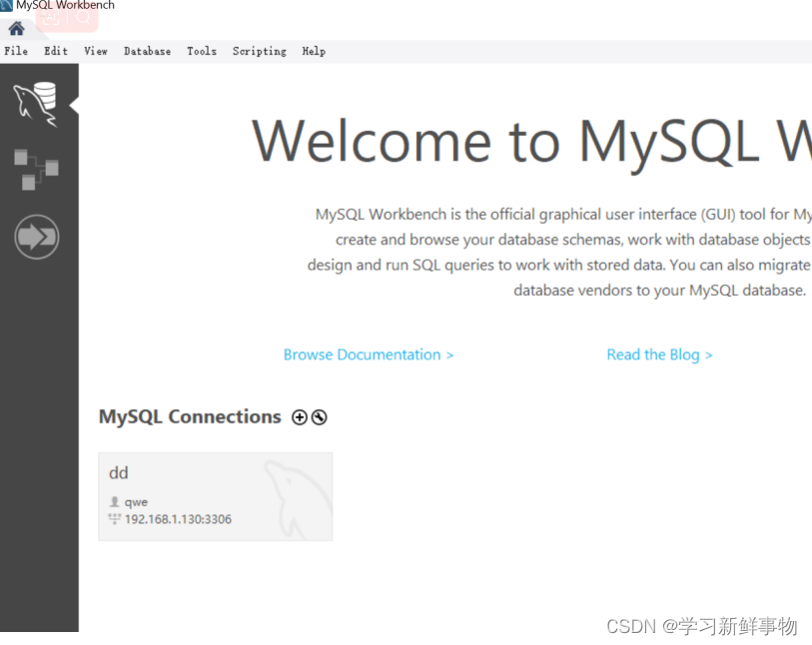Image resolution: width=812 pixels, height=645 pixels.
Task: Click the dd connection user icon
Action: [x=115, y=501]
